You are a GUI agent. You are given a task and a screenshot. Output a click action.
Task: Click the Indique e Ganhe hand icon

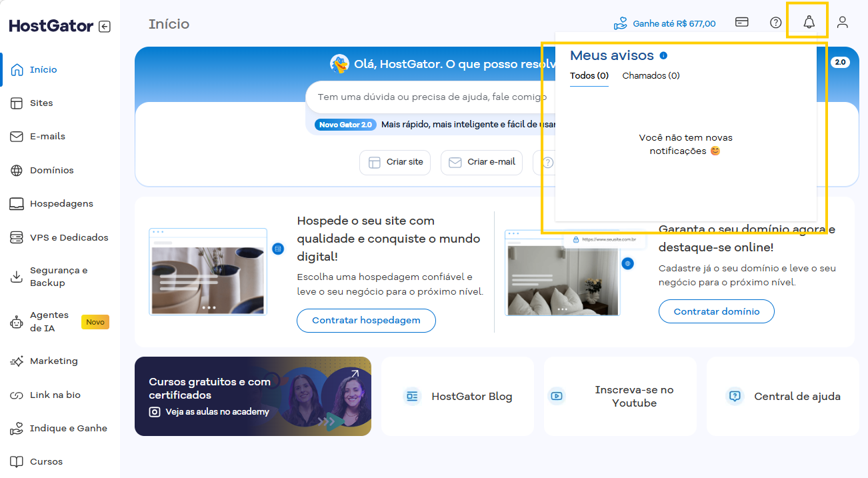(x=17, y=429)
